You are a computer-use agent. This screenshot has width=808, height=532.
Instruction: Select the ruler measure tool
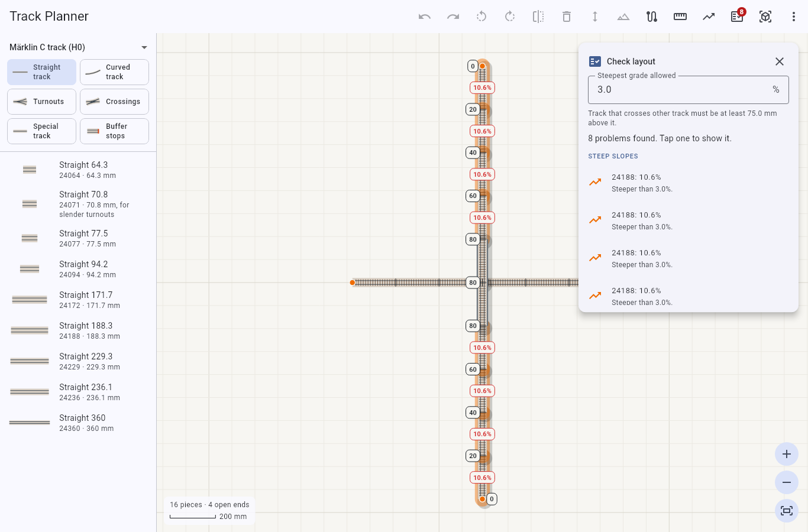coord(680,17)
